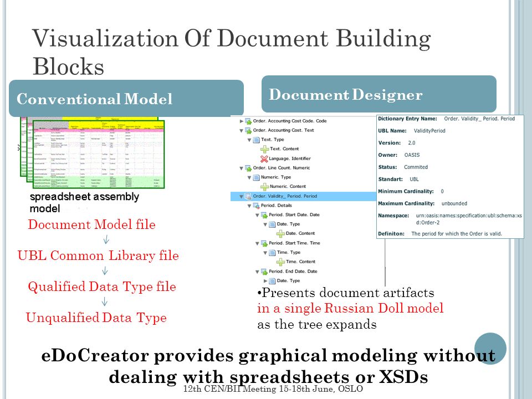This screenshot has width=532, height=399.
Task: Expand Order. Accounting Cost Code. Code node
Action: [241, 121]
